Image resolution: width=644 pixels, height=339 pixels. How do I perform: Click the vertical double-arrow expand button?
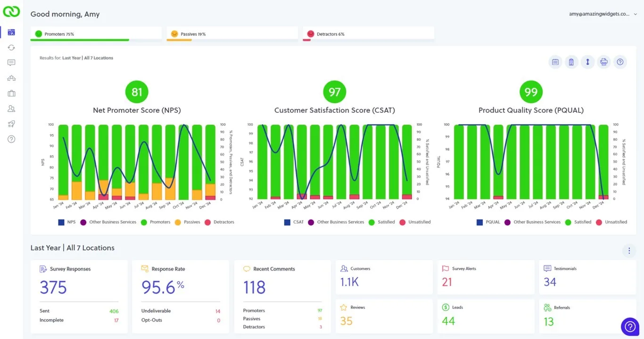click(587, 62)
